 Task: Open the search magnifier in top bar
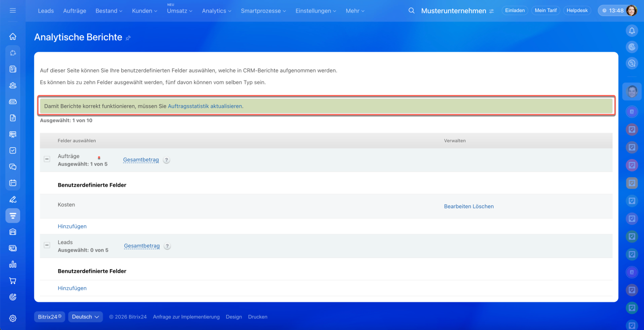412,11
